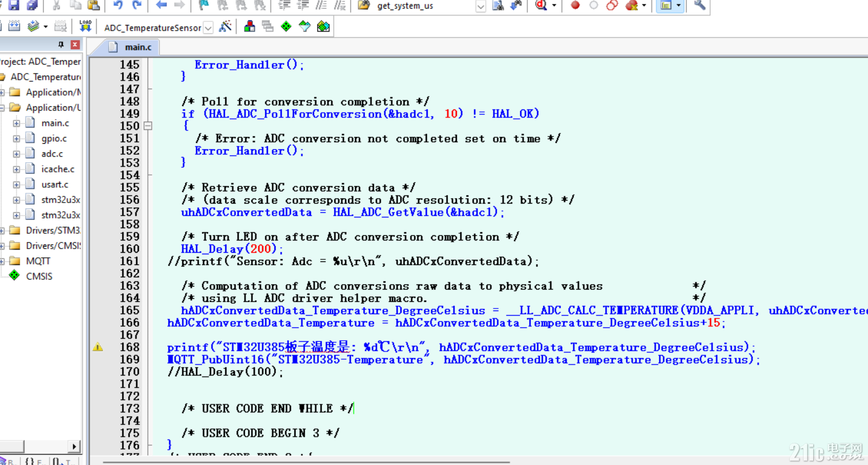Viewport: 868px width, 465px height.
Task: Select gpio.c in the project tree
Action: (x=54, y=139)
